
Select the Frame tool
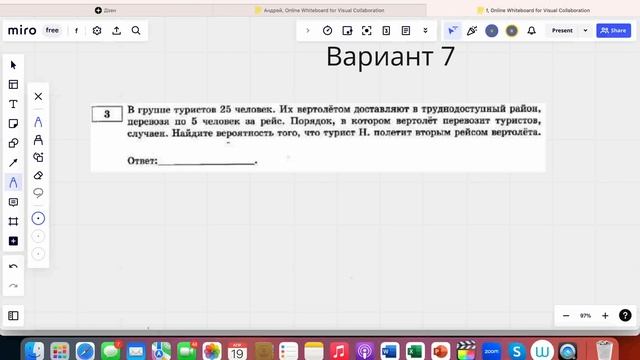click(x=13, y=222)
